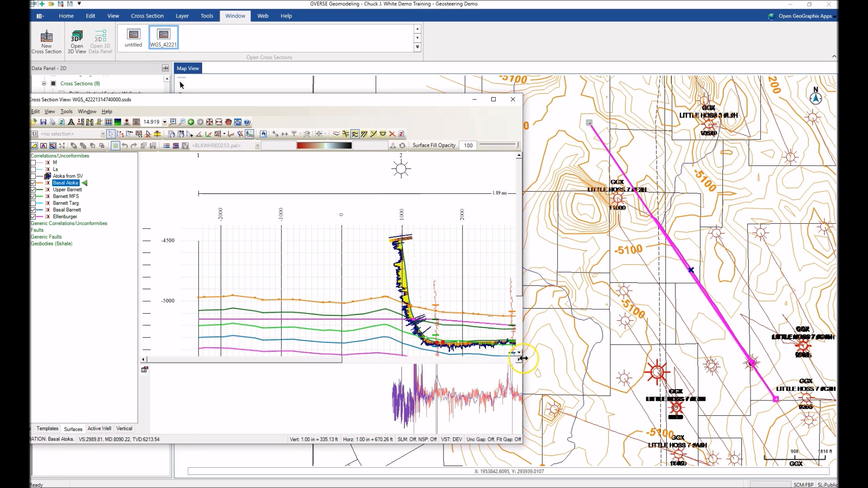Open the BLKWHRED253.pal palette dropdown
The image size is (868, 488).
tap(258, 145)
